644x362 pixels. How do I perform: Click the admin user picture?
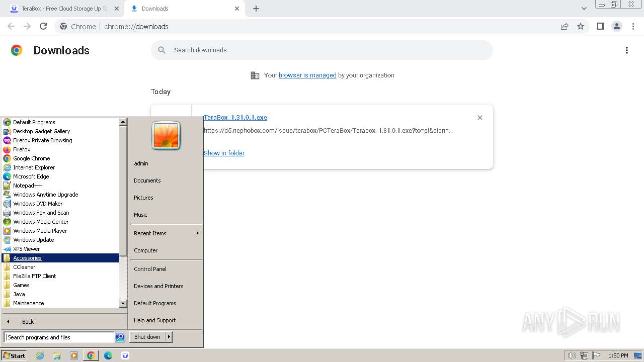click(166, 135)
